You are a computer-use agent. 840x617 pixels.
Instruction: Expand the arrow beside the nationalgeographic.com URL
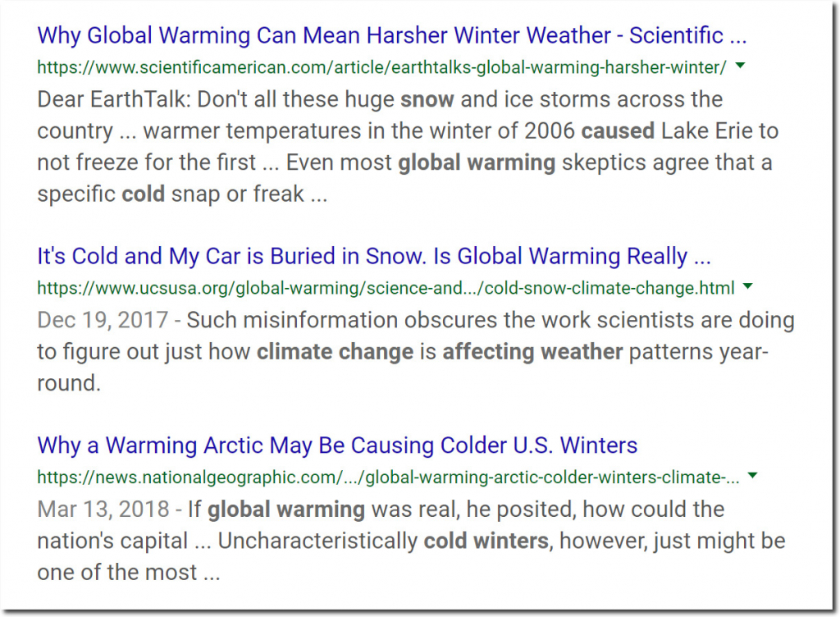(753, 476)
